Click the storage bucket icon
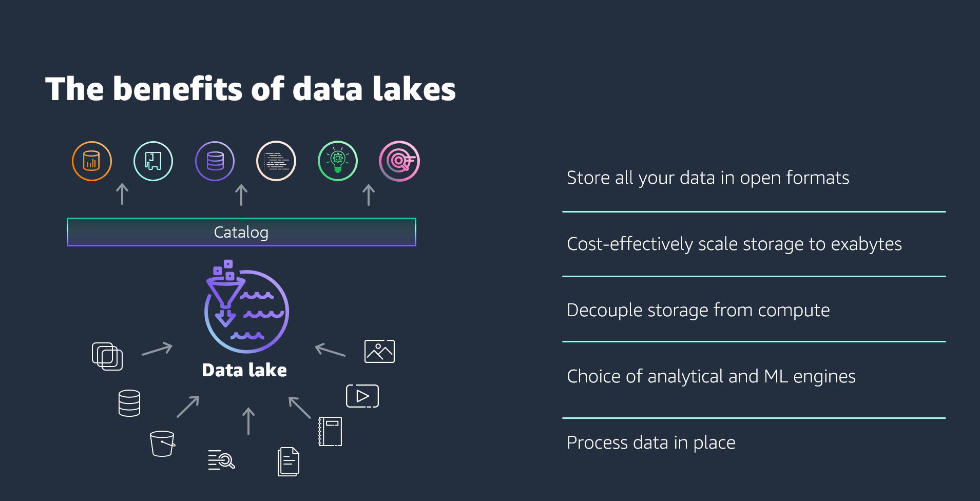This screenshot has width=980, height=501. coord(162,443)
